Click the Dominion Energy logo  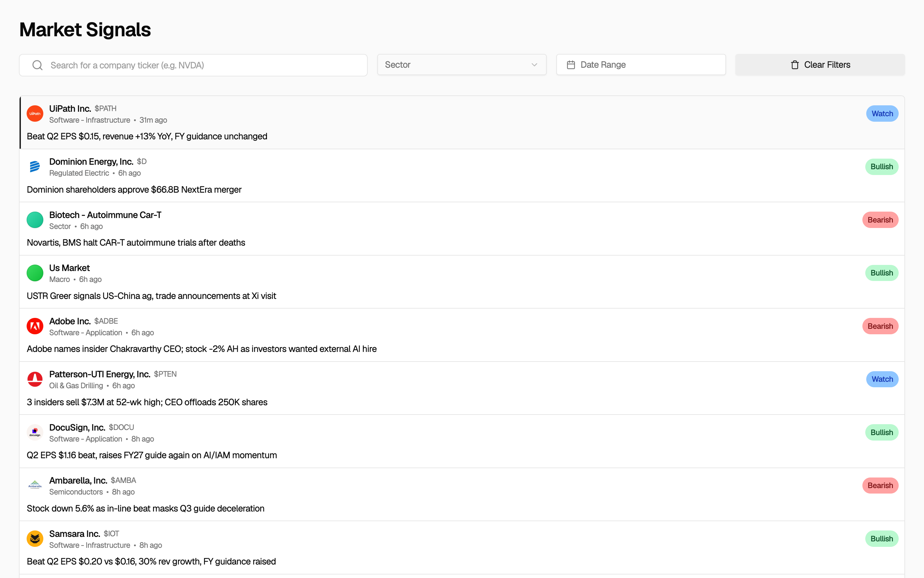pos(35,167)
